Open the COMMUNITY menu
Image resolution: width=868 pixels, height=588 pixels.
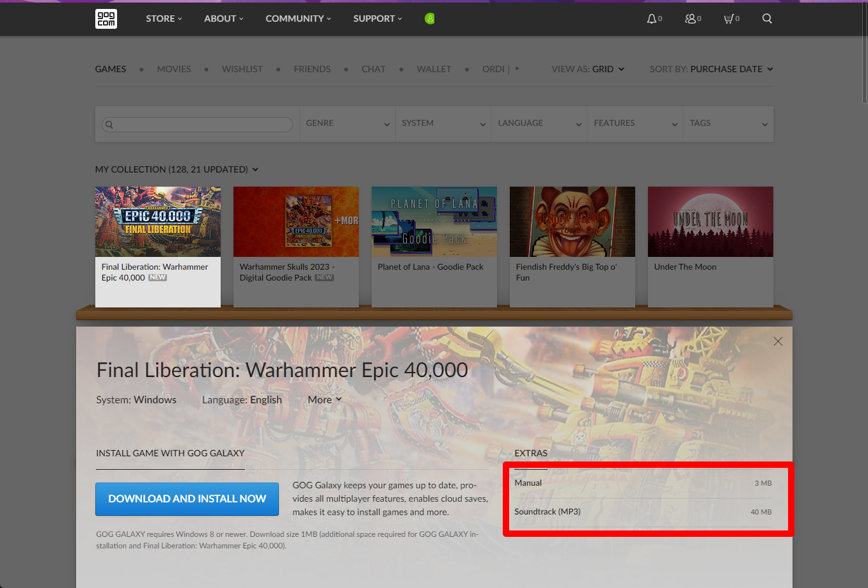298,19
